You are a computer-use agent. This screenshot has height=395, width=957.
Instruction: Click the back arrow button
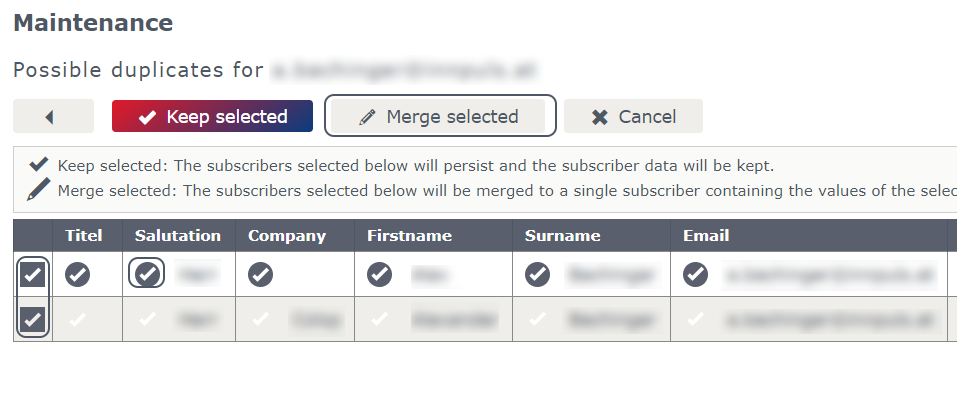click(54, 116)
